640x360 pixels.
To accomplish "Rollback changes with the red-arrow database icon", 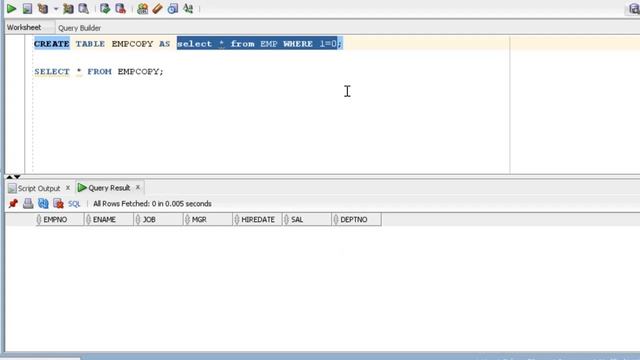I will tap(120, 9).
